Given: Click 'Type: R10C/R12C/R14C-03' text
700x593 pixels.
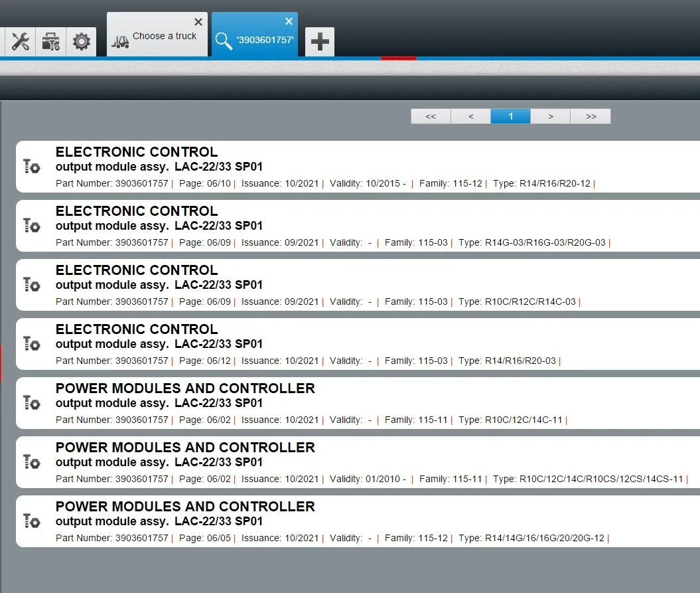Looking at the screenshot, I should [517, 301].
